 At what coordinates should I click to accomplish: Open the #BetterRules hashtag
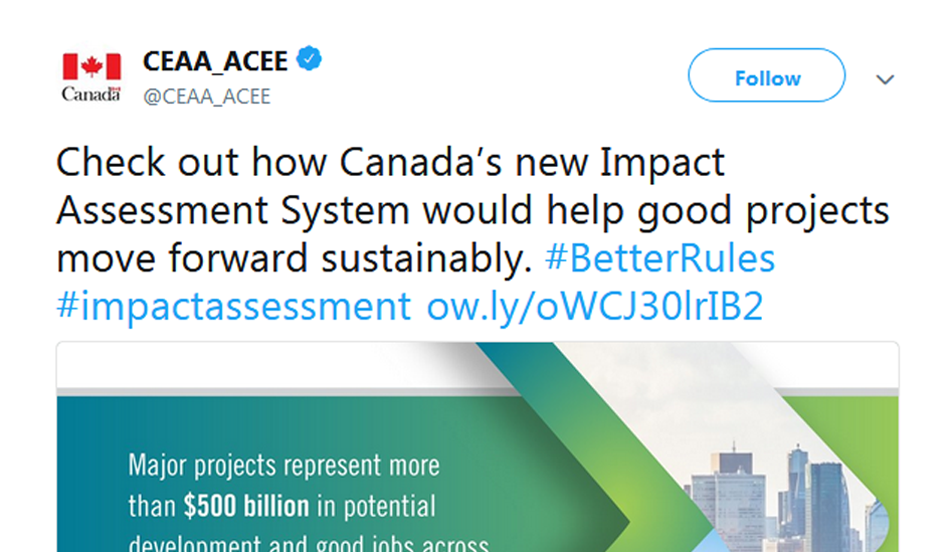660,259
